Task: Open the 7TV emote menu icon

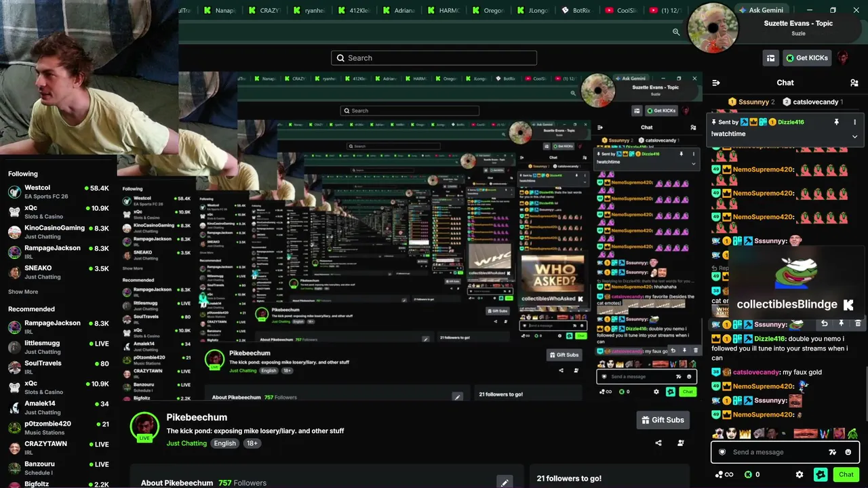Action: point(832,452)
